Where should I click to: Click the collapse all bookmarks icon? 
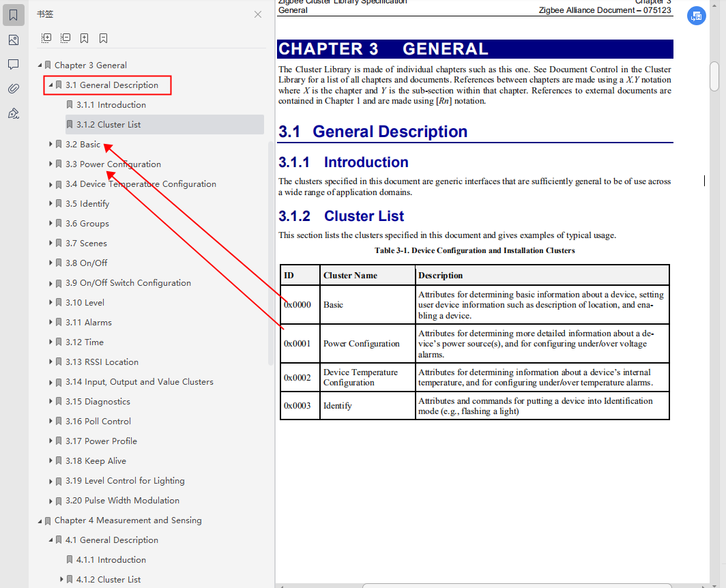pyautogui.click(x=65, y=38)
